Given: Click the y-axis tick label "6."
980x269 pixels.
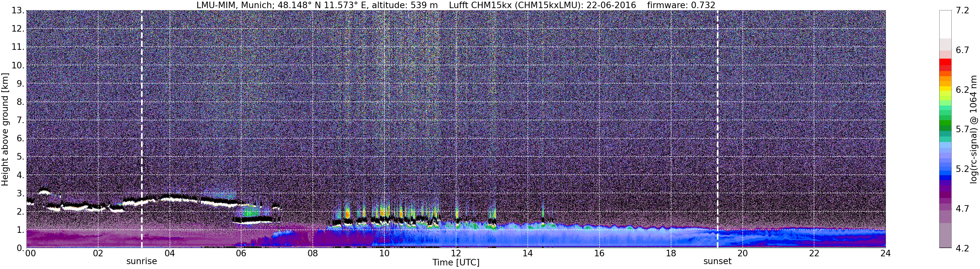Looking at the screenshot, I should coord(20,138).
